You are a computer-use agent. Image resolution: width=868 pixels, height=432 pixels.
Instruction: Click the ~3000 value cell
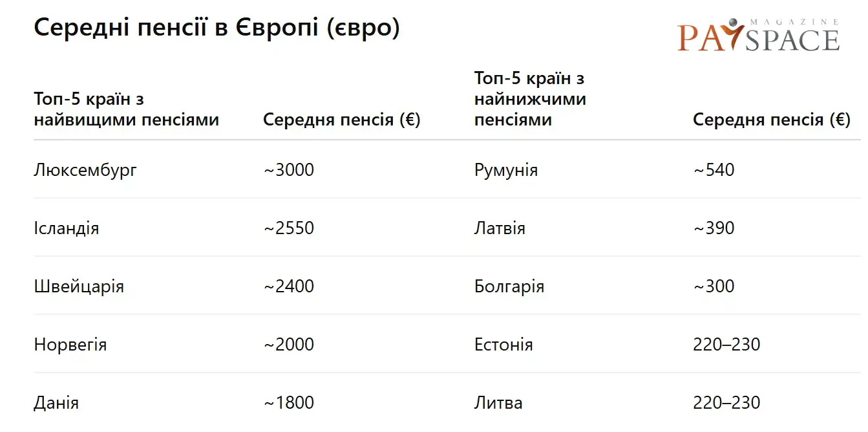pyautogui.click(x=289, y=170)
